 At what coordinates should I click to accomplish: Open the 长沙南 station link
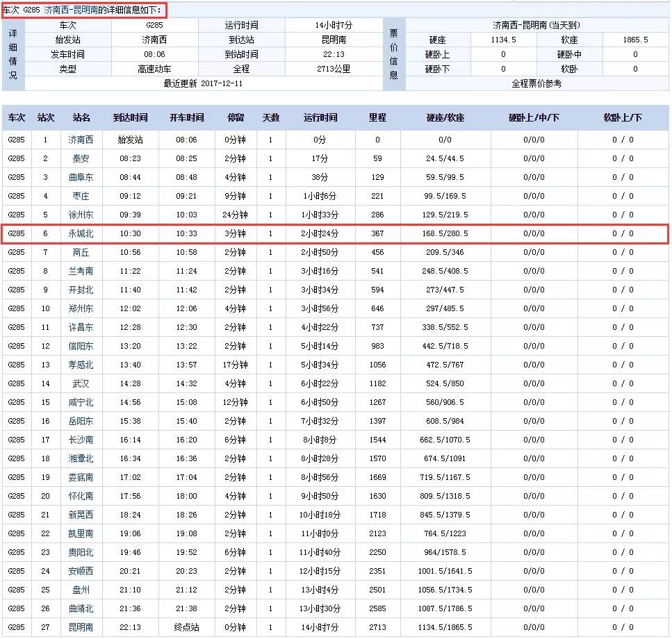point(81,440)
